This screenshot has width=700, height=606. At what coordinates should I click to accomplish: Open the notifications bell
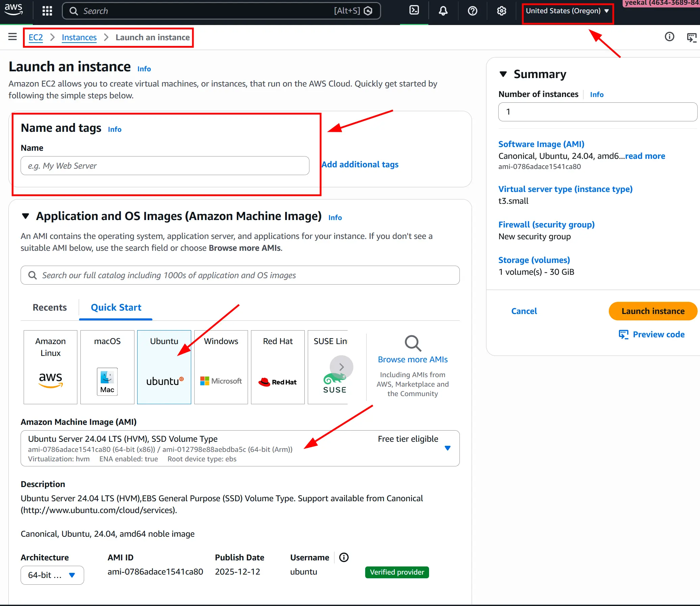[443, 10]
